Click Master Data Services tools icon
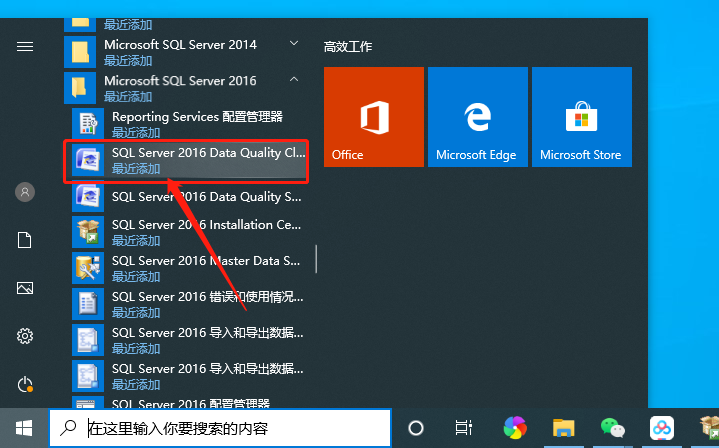 (x=88, y=268)
